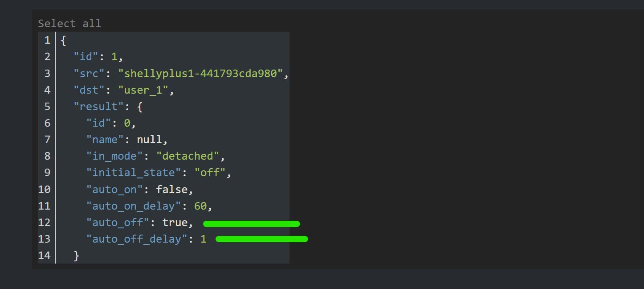This screenshot has height=289, width=644.
Task: Click the false value of "auto_on"
Action: pos(171,190)
